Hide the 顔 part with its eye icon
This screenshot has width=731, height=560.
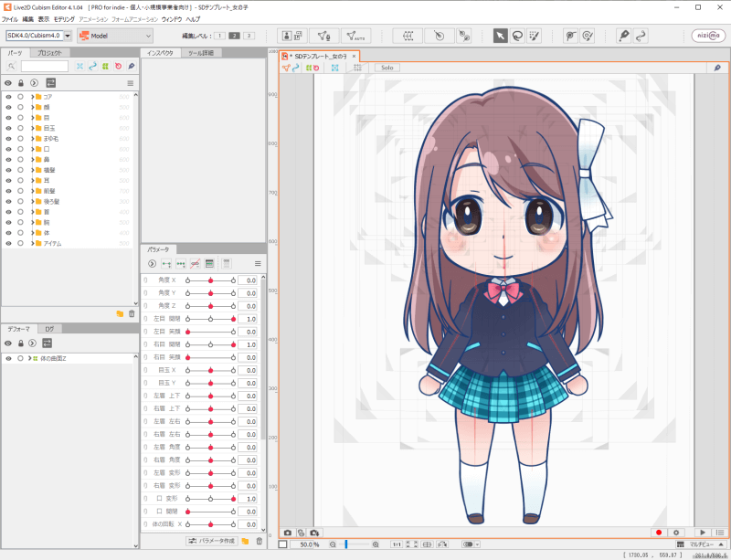tap(8, 107)
